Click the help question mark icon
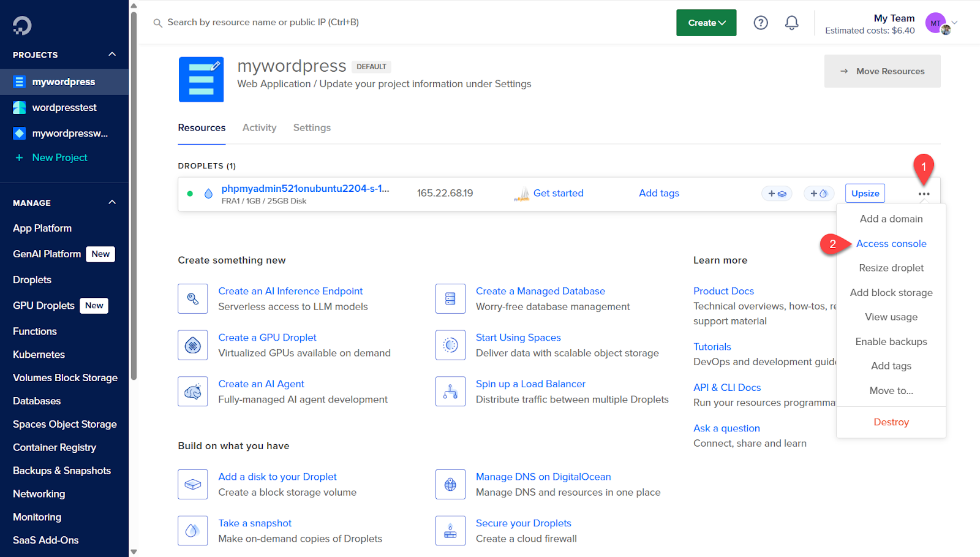The height and width of the screenshot is (557, 980). click(760, 23)
